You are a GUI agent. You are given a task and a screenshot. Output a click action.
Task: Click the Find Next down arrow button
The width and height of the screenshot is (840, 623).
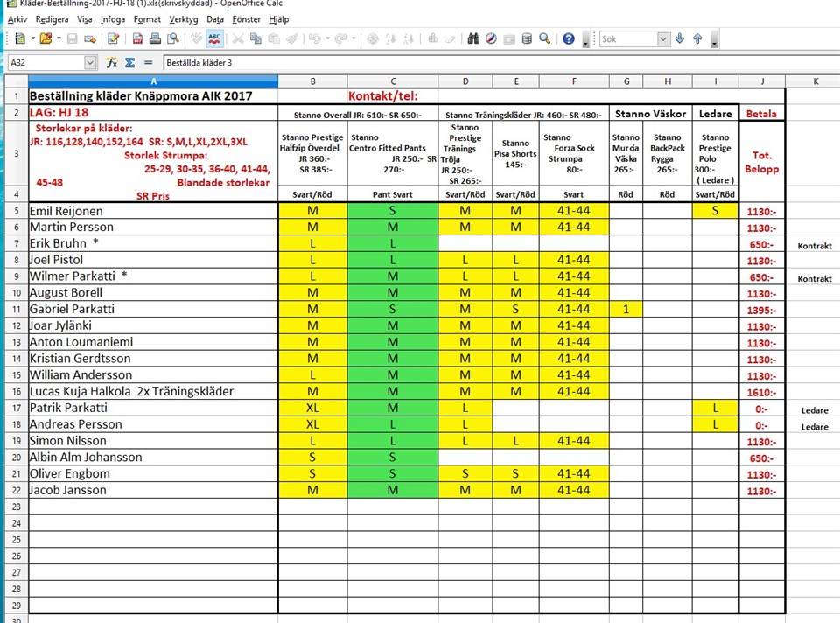point(681,38)
